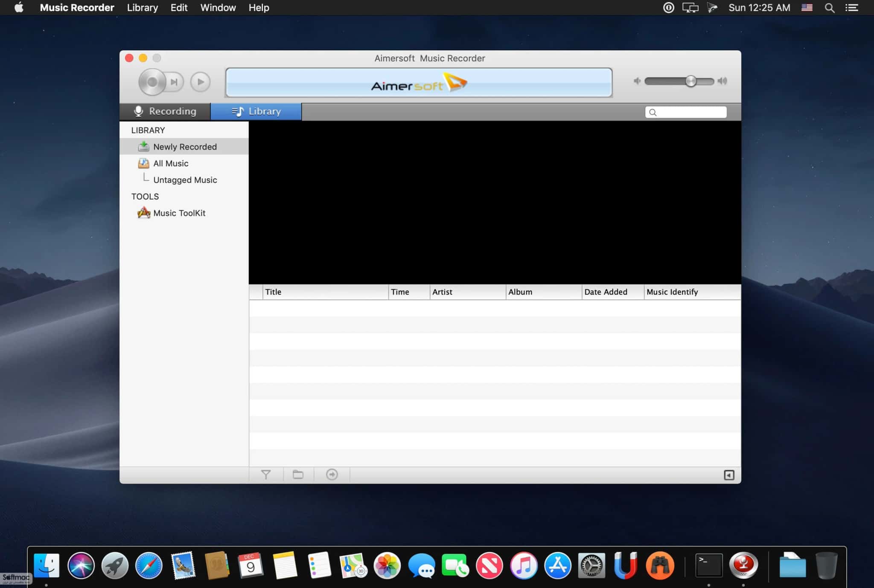The image size is (874, 588).
Task: Click the Music ToolKit icon
Action: coord(144,212)
